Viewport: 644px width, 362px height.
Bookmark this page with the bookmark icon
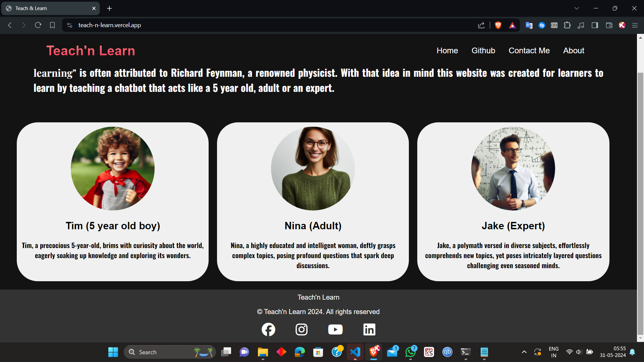pos(52,25)
